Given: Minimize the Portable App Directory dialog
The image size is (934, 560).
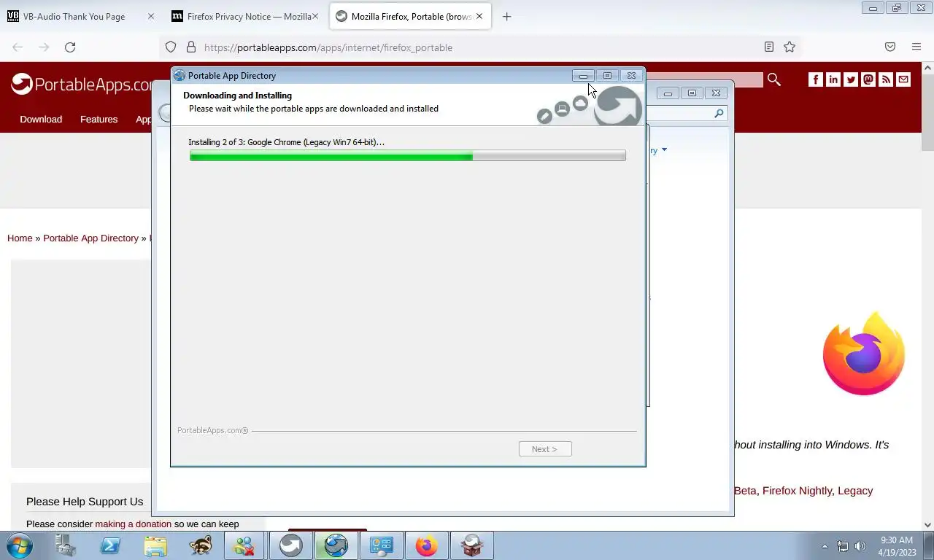Looking at the screenshot, I should pyautogui.click(x=583, y=75).
